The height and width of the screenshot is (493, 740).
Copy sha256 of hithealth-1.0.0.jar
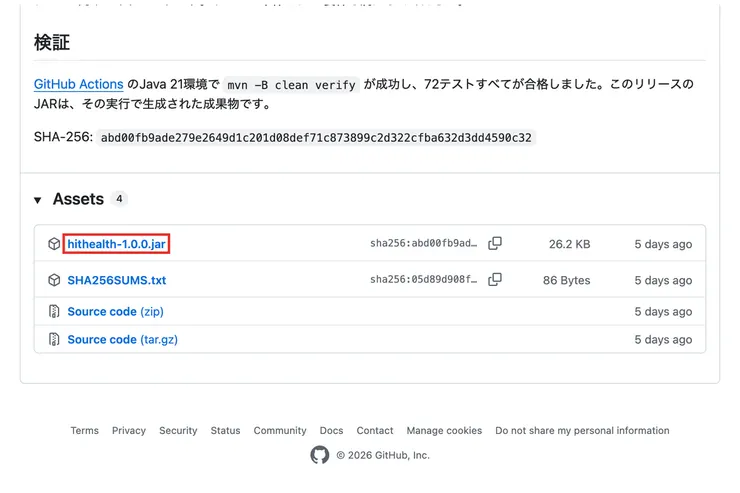point(495,243)
